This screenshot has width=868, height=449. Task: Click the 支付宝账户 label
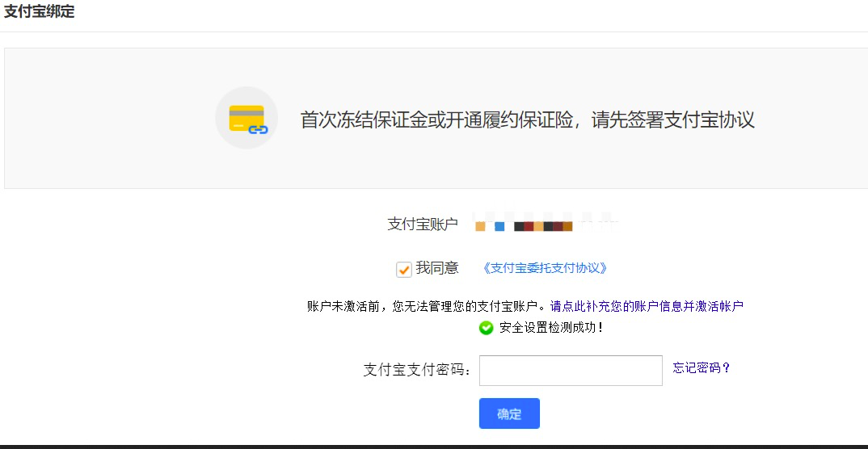(423, 224)
